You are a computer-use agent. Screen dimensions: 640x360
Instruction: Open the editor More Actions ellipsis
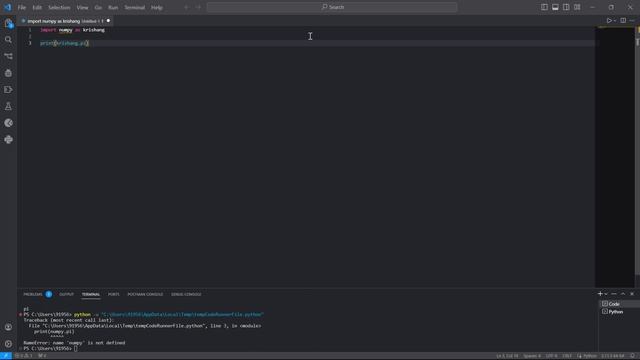[632, 20]
